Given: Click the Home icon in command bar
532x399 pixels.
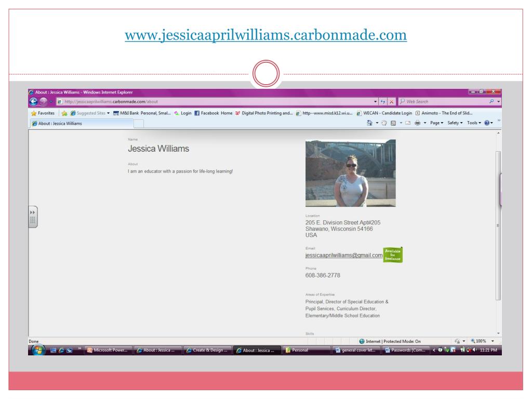Looking at the screenshot, I should 369,123.
